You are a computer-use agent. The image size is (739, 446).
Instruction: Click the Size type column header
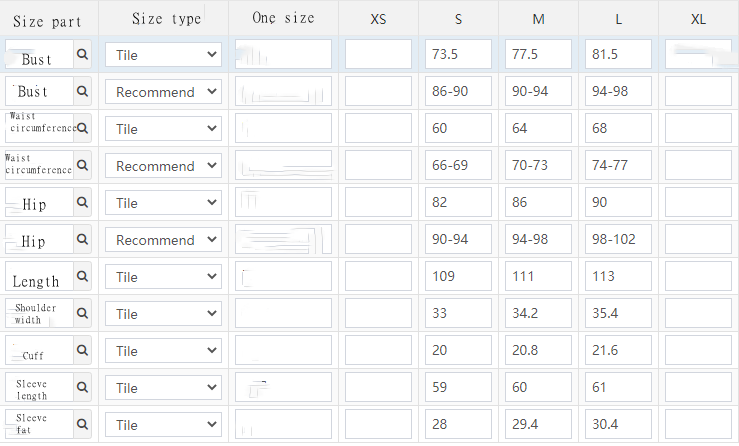[165, 19]
